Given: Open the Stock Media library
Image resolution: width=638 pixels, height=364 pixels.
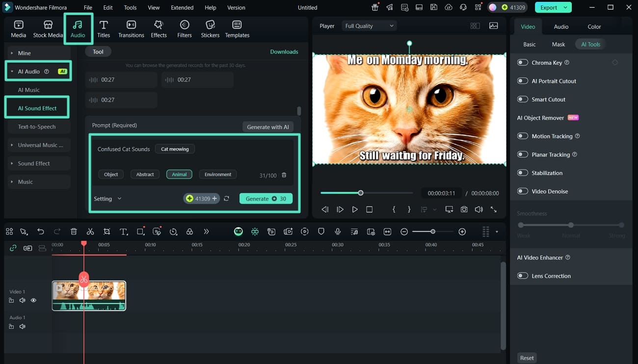Looking at the screenshot, I should [x=48, y=29].
